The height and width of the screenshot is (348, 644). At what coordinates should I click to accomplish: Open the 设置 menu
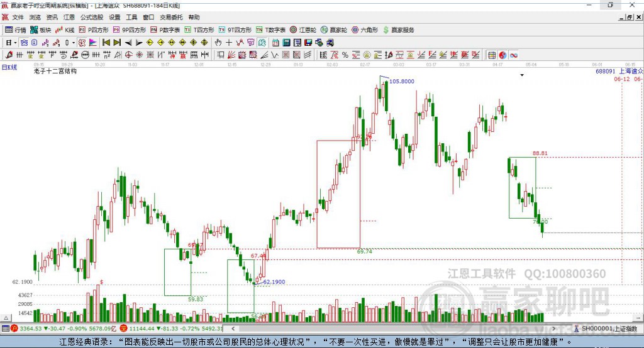114,17
